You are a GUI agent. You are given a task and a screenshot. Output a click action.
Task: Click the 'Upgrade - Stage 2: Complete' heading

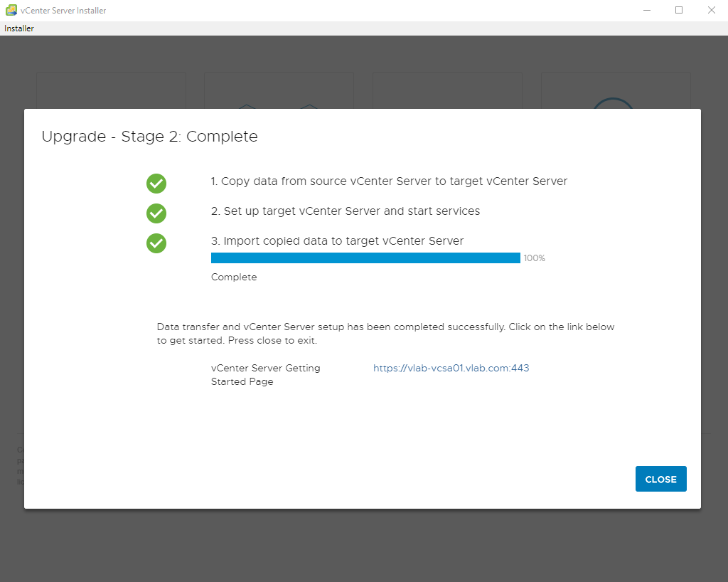(x=149, y=137)
